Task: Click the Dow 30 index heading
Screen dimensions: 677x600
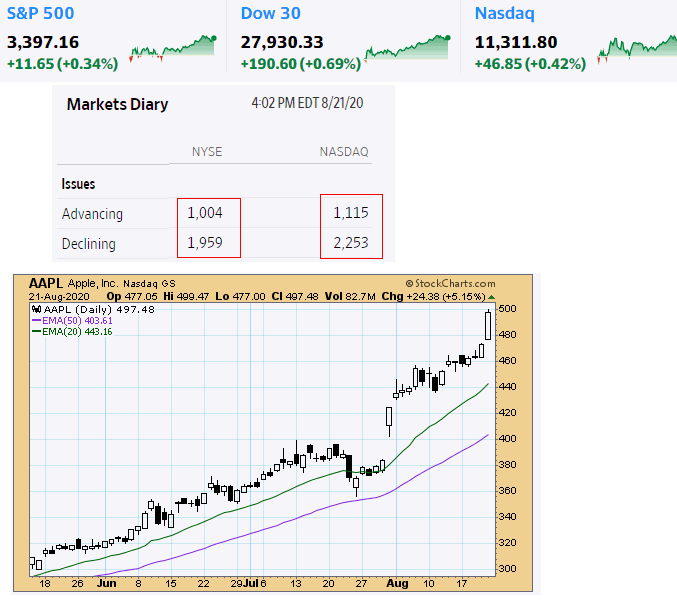Action: coord(272,15)
